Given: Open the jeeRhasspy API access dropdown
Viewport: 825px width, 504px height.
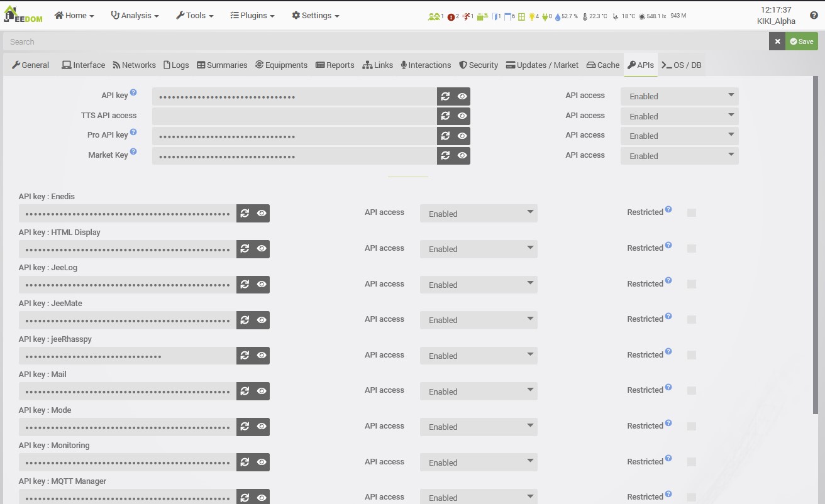Looking at the screenshot, I should [479, 356].
